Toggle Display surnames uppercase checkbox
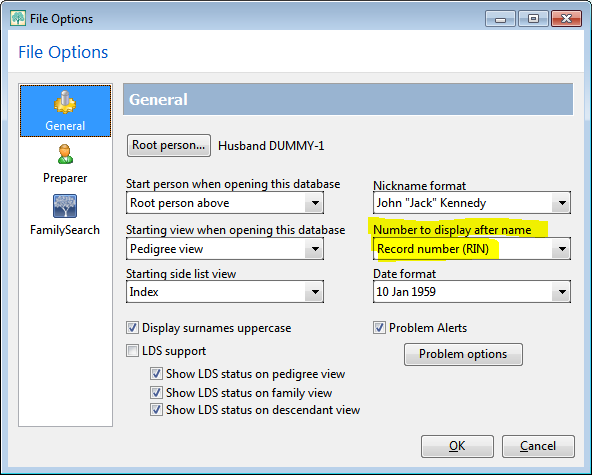The image size is (592, 475). tap(132, 328)
